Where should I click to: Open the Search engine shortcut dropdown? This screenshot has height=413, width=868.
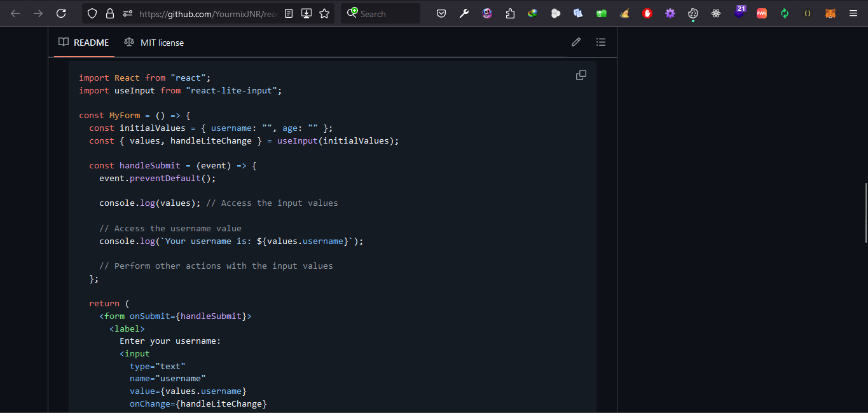pyautogui.click(x=354, y=13)
